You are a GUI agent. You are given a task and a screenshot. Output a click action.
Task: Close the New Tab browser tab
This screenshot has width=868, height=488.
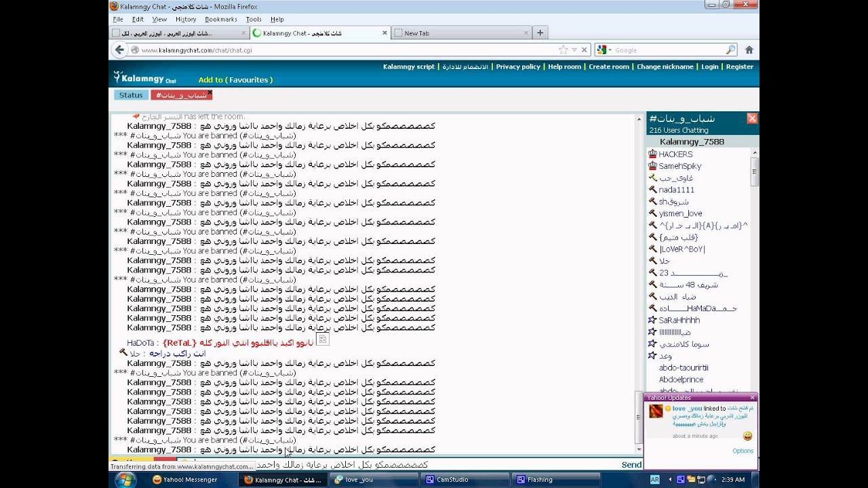[526, 33]
